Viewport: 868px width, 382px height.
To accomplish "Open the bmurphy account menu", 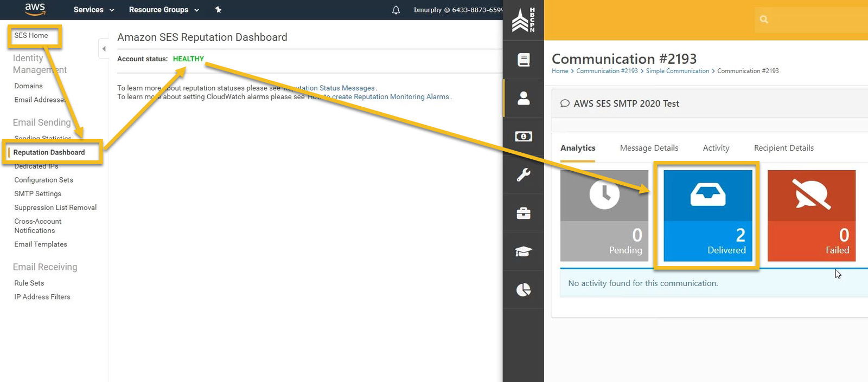I will [x=458, y=10].
